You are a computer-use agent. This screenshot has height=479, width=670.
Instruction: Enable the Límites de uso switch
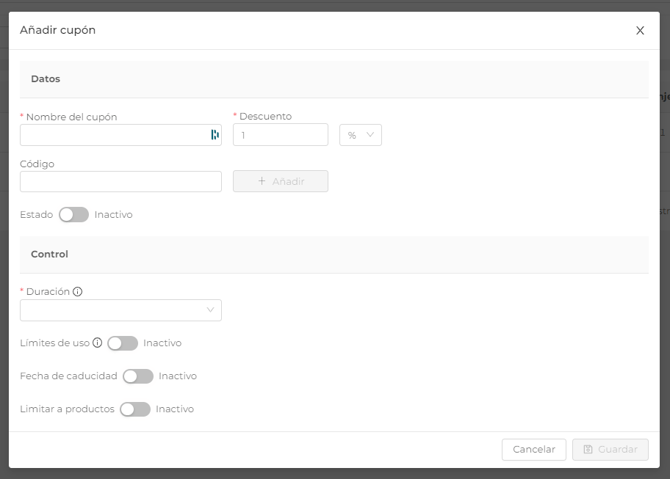pyautogui.click(x=122, y=343)
